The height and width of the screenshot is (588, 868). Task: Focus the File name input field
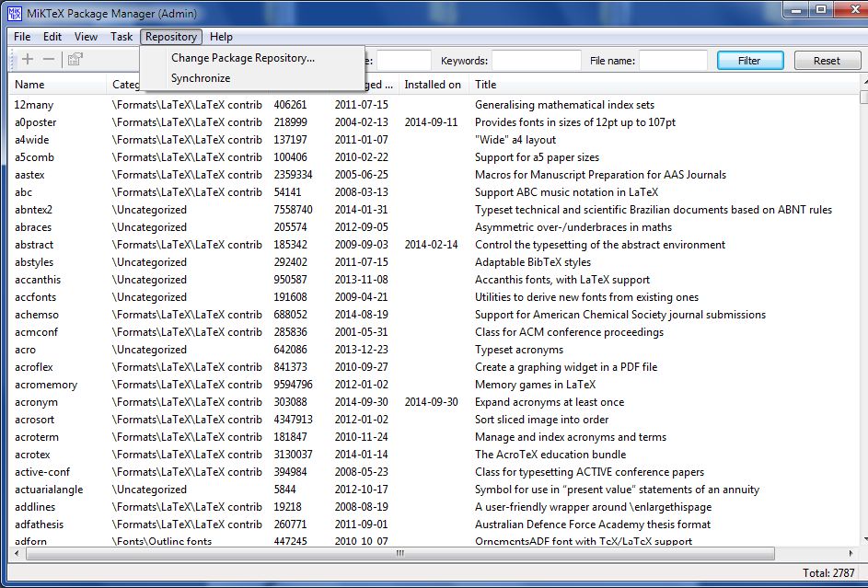point(673,61)
